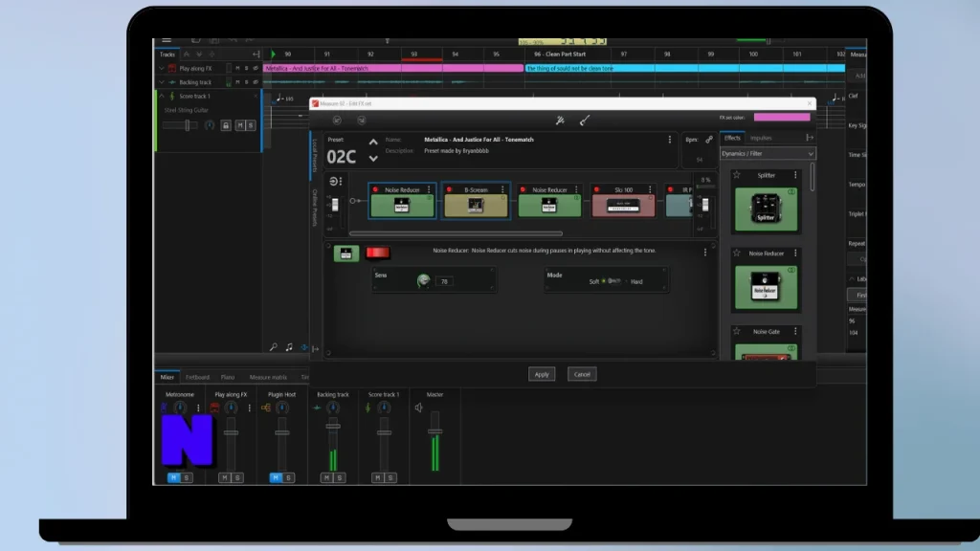Viewport: 980px width, 551px height.
Task: Favorite the Noise Reducer effect star
Action: (x=736, y=253)
